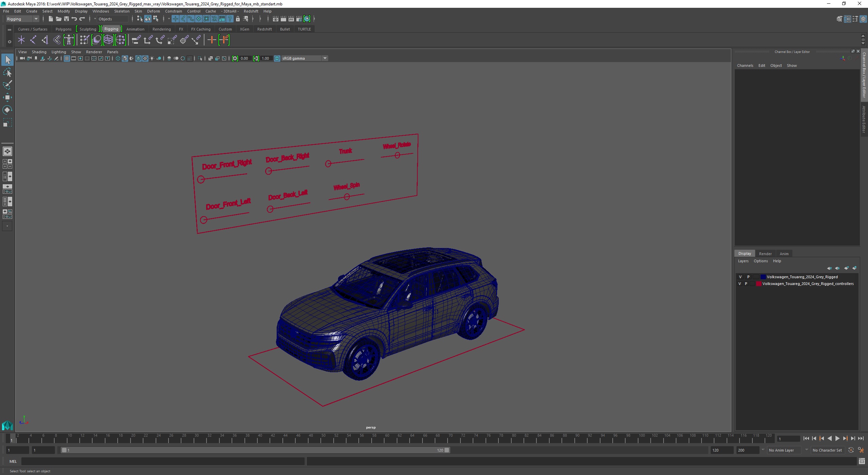
Task: Expand the sRGB gamma color dropdown
Action: [324, 58]
